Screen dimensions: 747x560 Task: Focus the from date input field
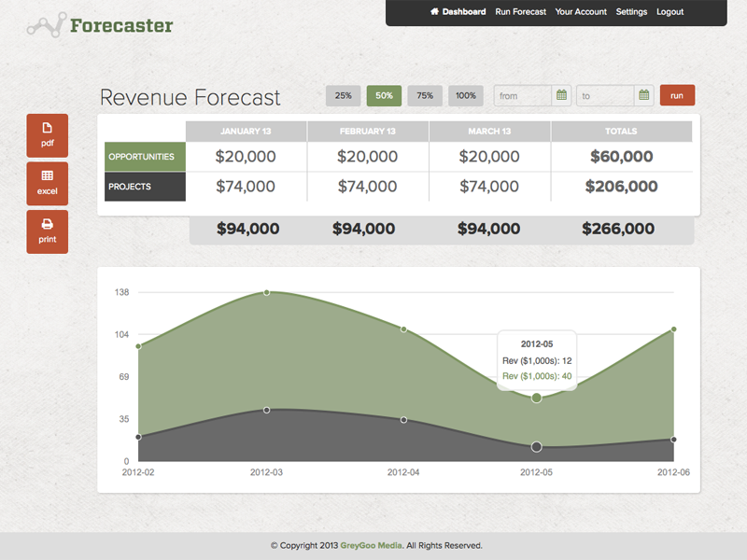(523, 95)
